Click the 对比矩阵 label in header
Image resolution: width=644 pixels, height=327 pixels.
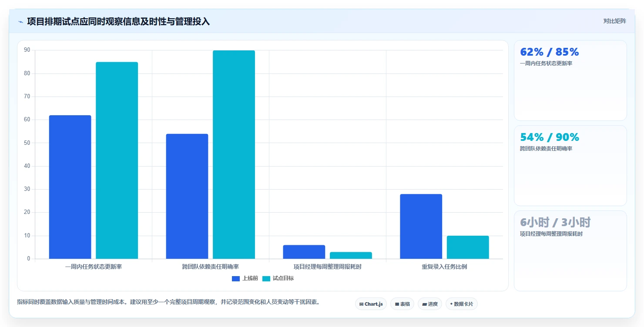614,21
